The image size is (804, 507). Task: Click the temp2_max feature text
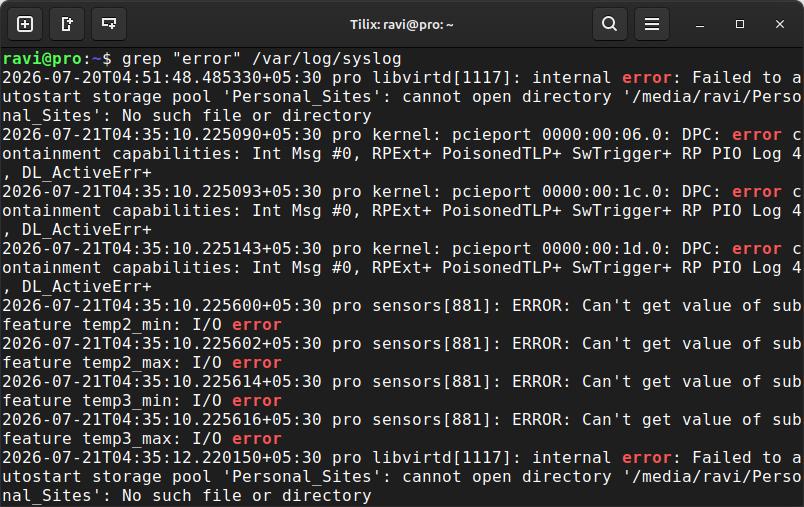point(127,363)
